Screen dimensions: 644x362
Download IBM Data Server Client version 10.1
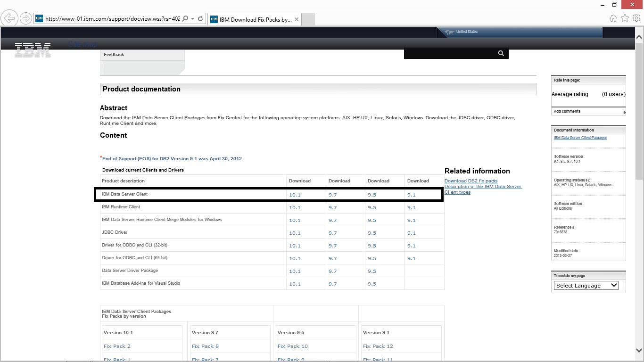[295, 195]
